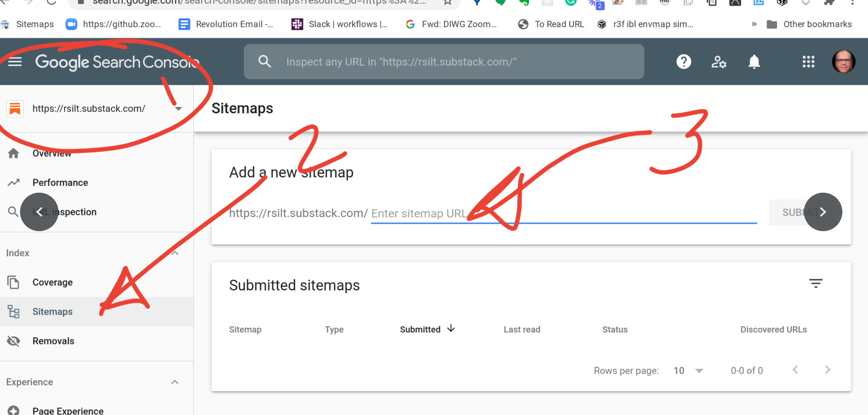This screenshot has width=868, height=415.
Task: Open the hamburger navigation menu
Action: [15, 62]
